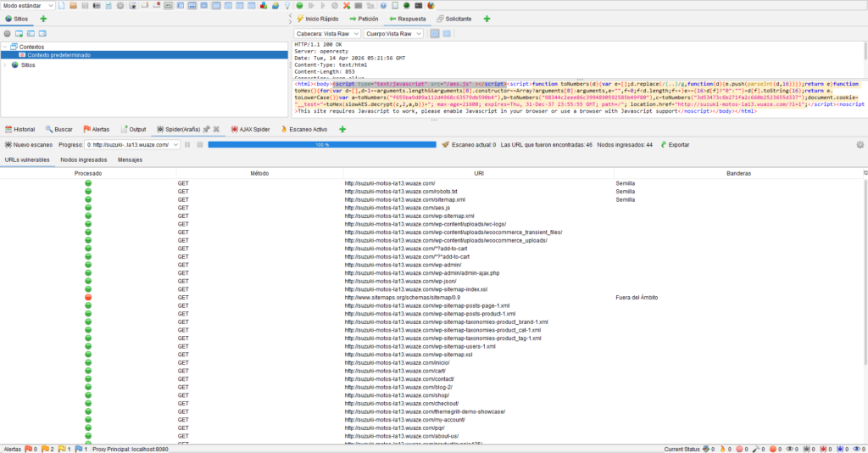Open the Progreso scan selector dropdown
Viewport: 868px width, 453px height.
[132, 144]
